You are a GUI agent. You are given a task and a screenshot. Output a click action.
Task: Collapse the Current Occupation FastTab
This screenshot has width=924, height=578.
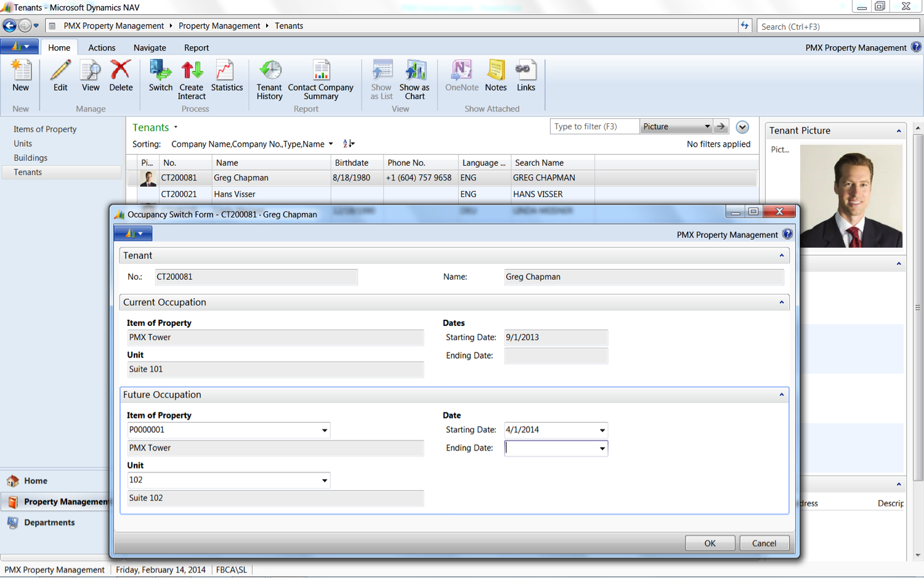(782, 303)
